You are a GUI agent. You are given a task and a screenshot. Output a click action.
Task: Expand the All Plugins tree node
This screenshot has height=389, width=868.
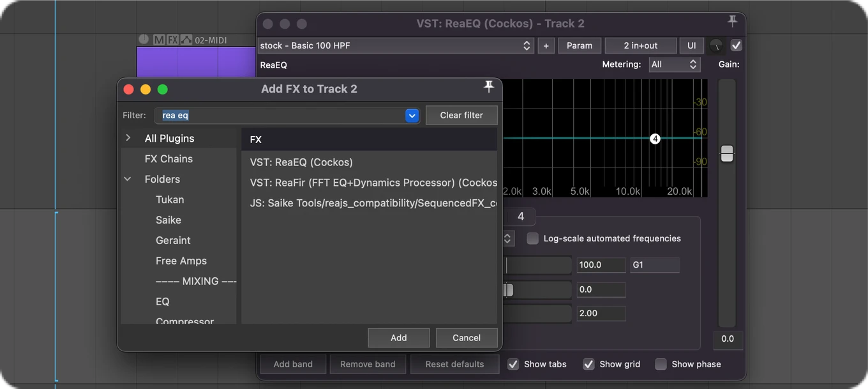128,138
